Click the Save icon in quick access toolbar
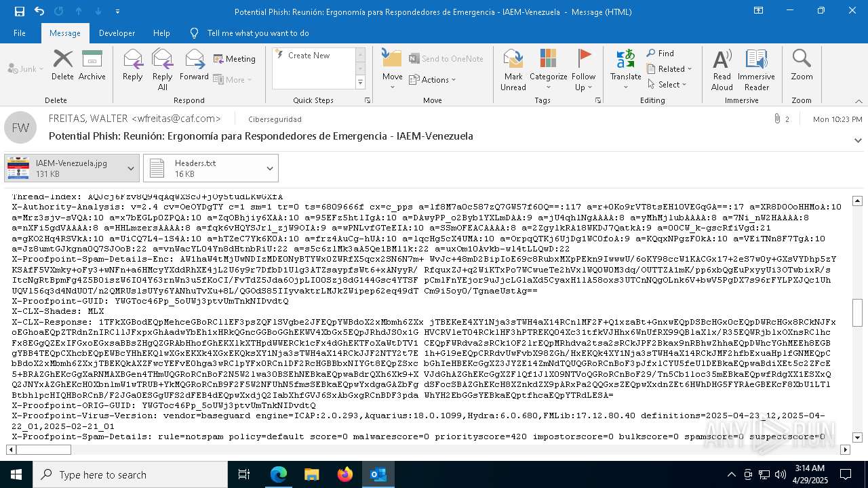868x488 pixels. tap(19, 12)
